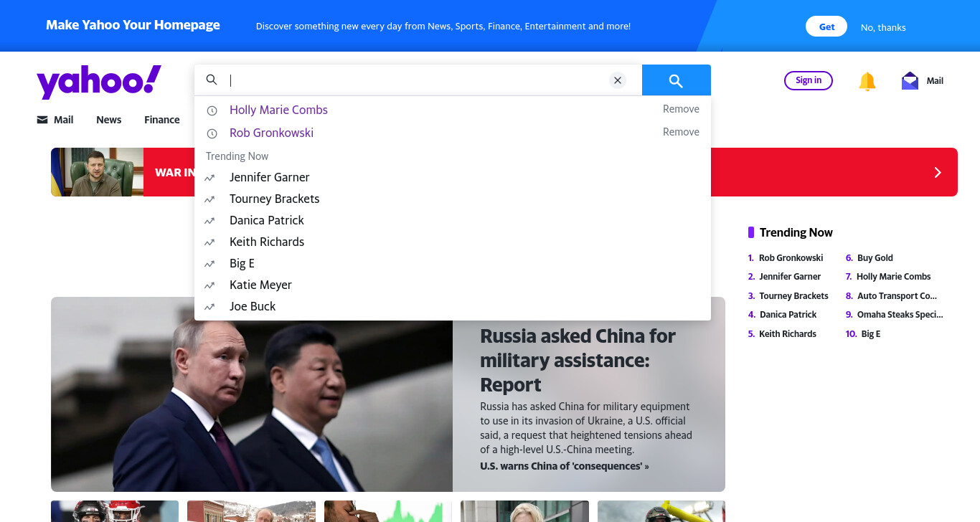Dismiss banner with No, thanks
Screen dimensions: 980x522
click(x=883, y=27)
